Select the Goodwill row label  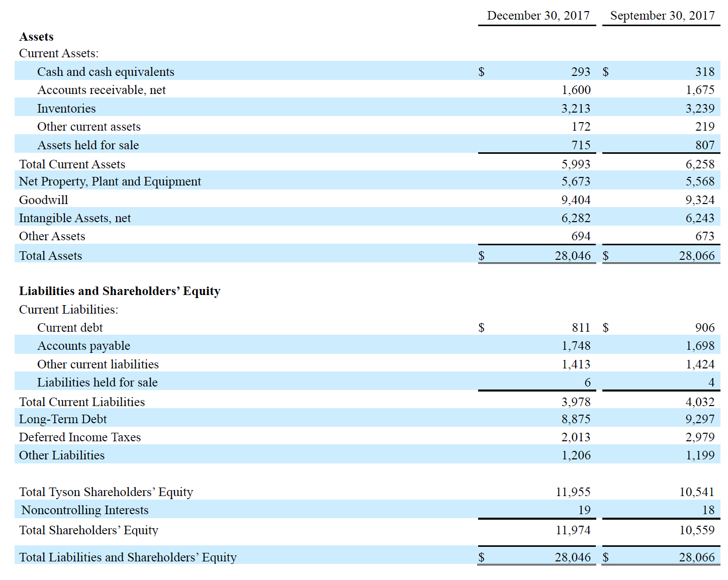point(43,200)
